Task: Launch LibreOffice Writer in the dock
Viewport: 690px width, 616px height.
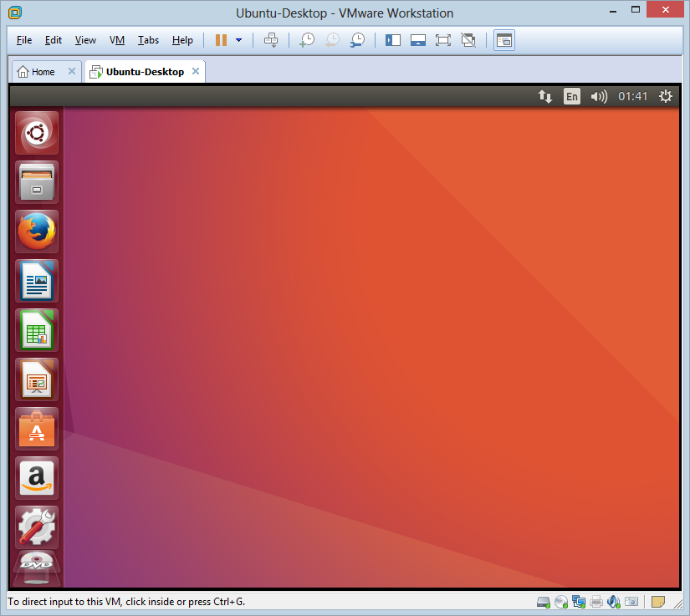Action: pyautogui.click(x=36, y=281)
